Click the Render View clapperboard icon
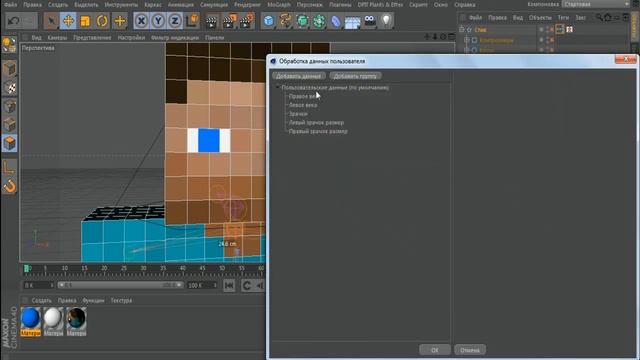Image resolution: width=640 pixels, height=360 pixels. 212,21
